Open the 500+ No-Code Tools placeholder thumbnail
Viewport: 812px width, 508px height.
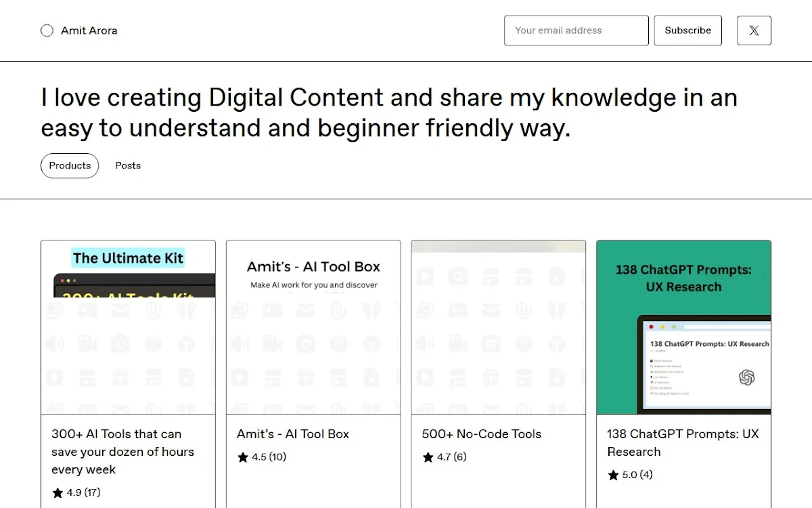coord(499,327)
